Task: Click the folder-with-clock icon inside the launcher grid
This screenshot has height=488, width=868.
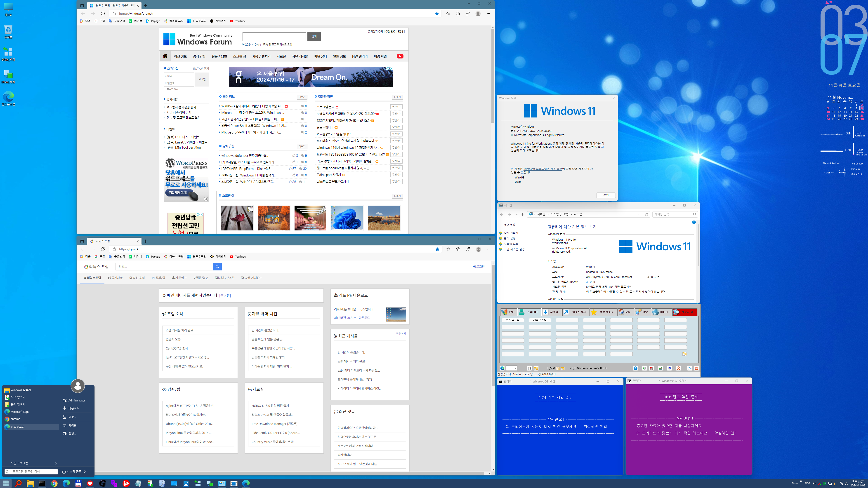Action: click(x=685, y=354)
